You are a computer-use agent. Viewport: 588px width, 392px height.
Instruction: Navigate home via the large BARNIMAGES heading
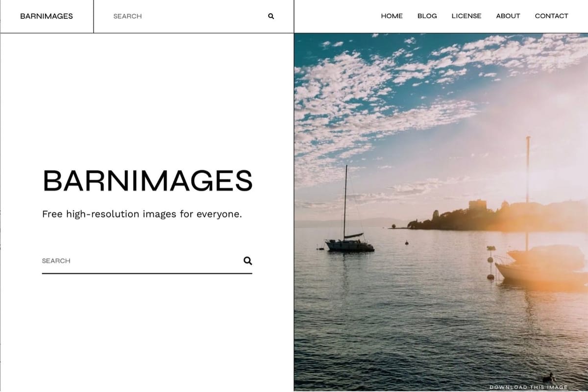pyautogui.click(x=147, y=181)
